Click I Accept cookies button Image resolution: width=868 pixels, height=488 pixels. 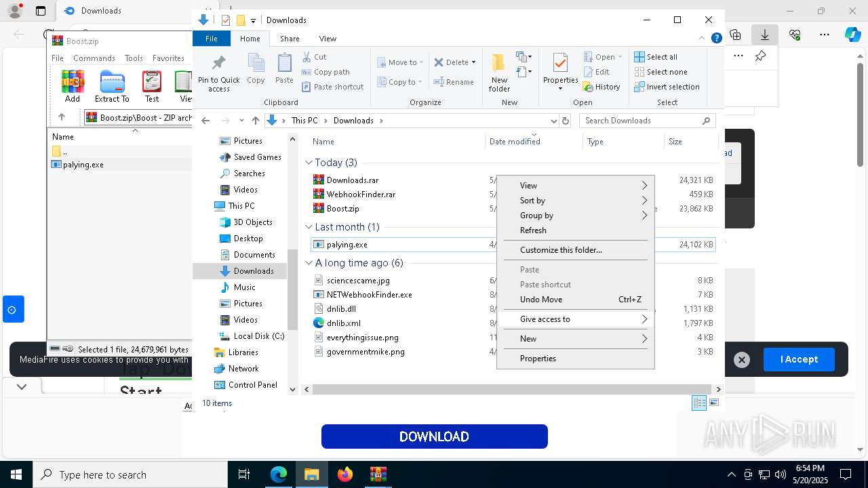(x=799, y=359)
